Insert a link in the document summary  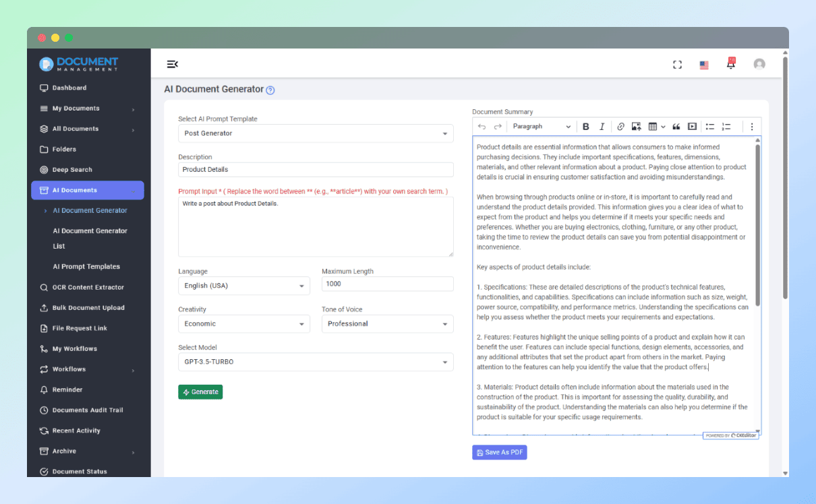click(620, 126)
